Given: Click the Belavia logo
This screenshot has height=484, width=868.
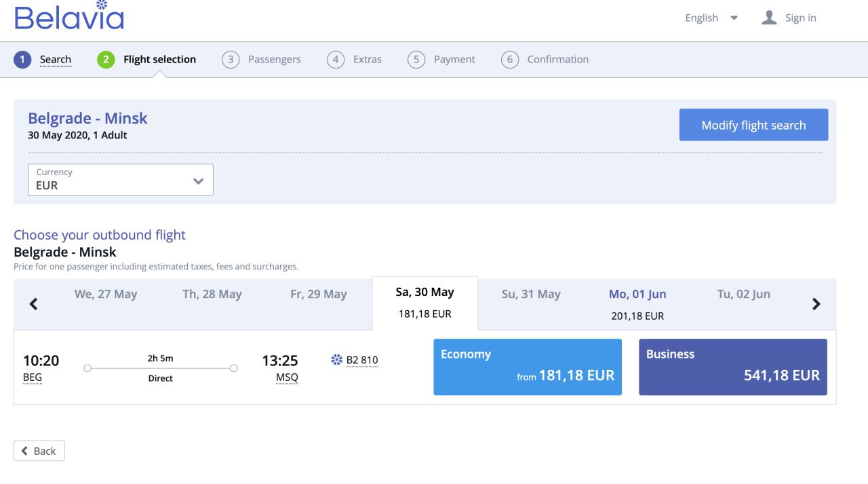Looking at the screenshot, I should pos(69,15).
